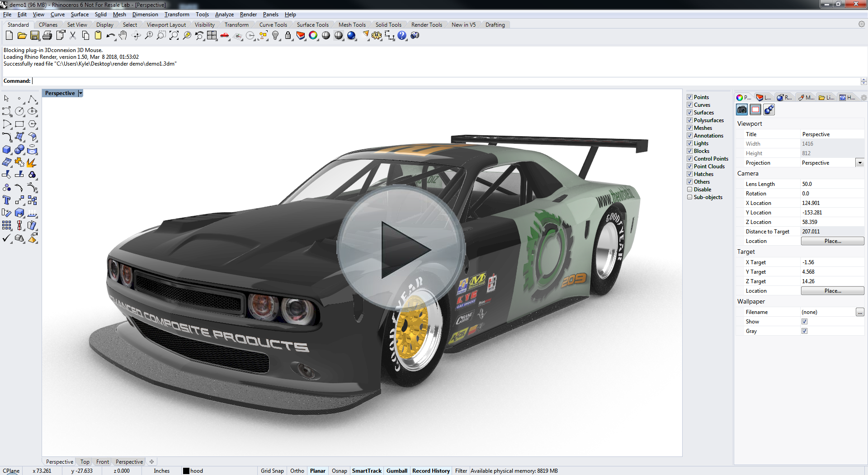The image size is (868, 475).
Task: Select the Box solid tool in sidebar
Action: pos(6,149)
